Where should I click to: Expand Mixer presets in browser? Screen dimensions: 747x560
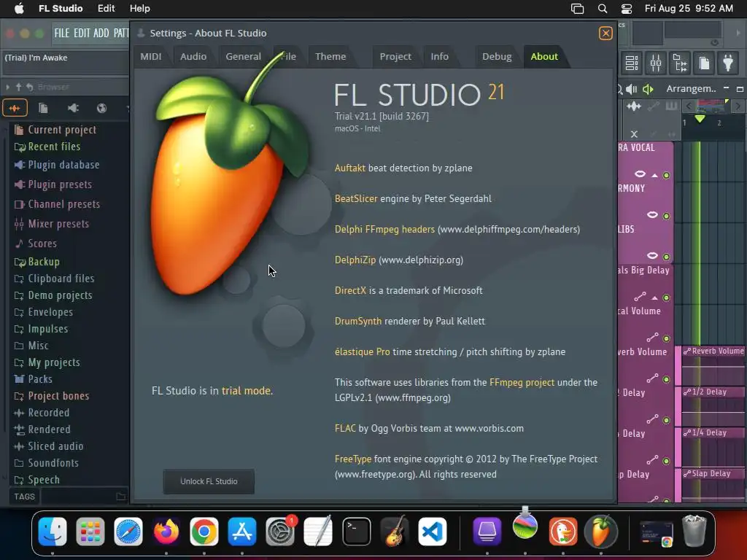pyautogui.click(x=58, y=223)
